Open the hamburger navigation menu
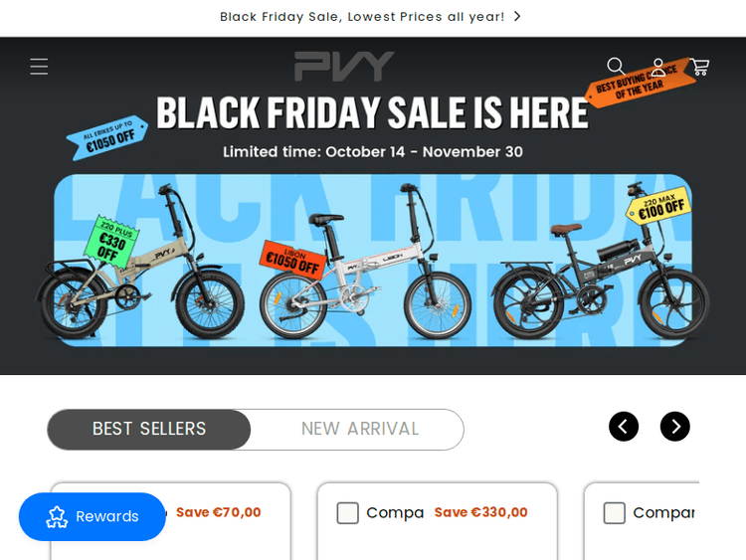 39,67
